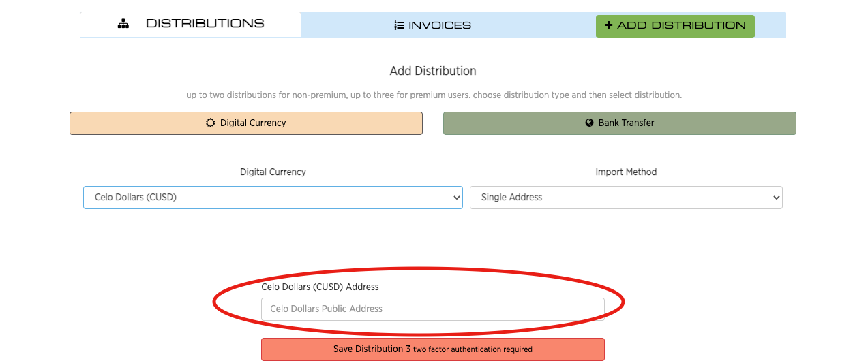Click the globe icon on Bank Transfer button
The image size is (868, 361).
590,123
